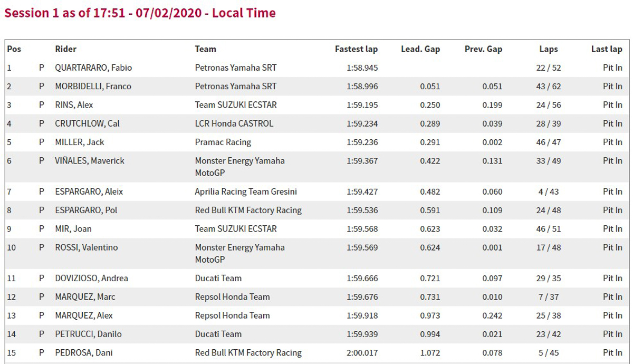Click the 'Pos' column header
633x364 pixels.
(x=14, y=49)
